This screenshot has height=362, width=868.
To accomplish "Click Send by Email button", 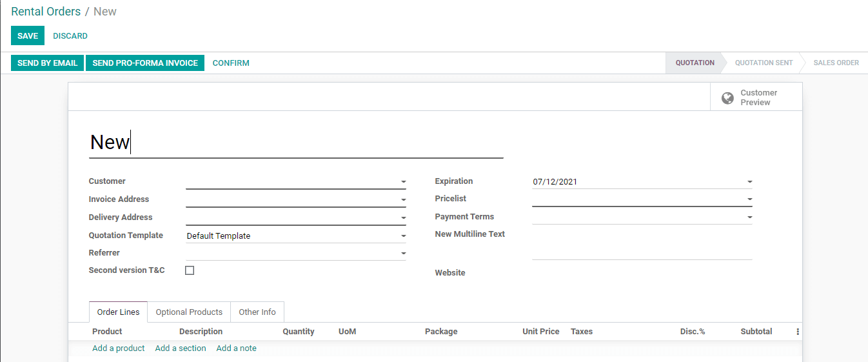I will tap(47, 63).
